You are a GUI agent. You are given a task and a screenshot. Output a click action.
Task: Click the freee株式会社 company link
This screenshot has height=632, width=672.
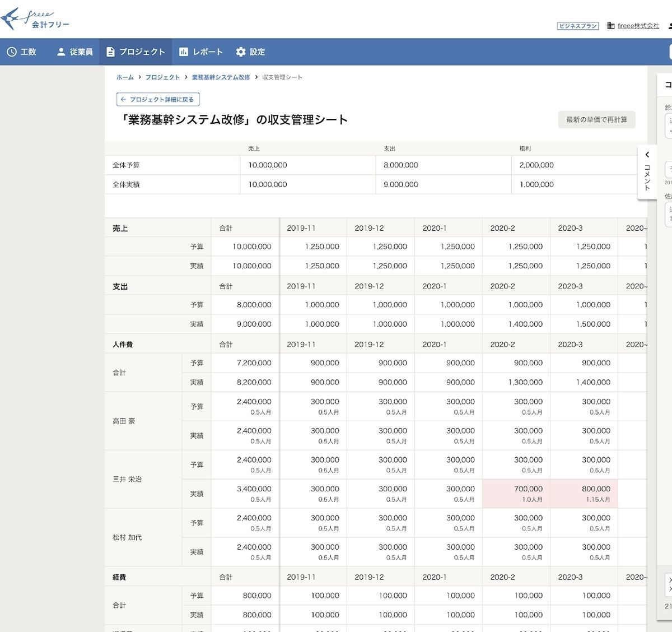coord(638,26)
